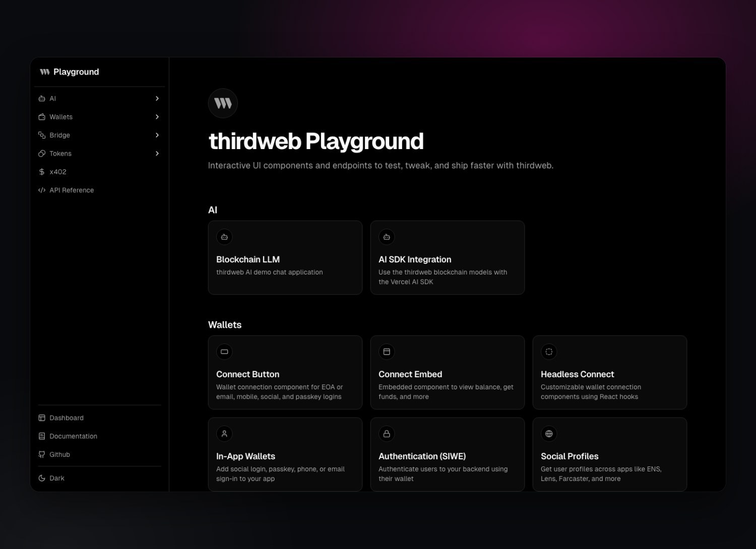The width and height of the screenshot is (756, 549).
Task: Click the GitHub icon in the sidebar footer
Action: pos(42,454)
